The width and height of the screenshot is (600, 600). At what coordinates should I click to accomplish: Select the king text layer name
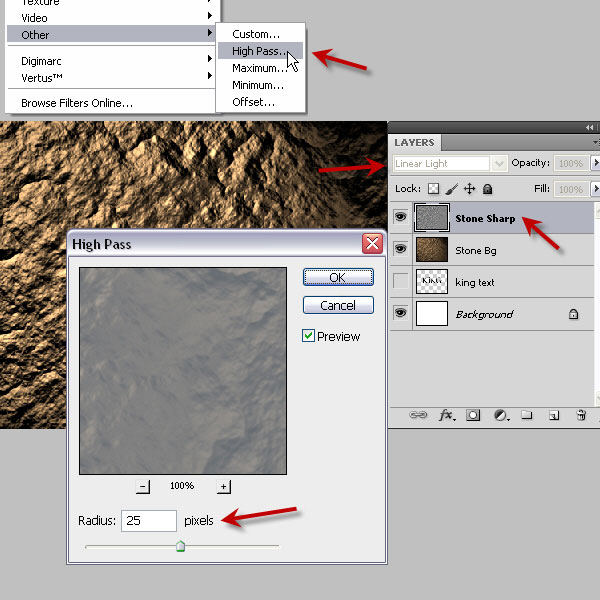474,282
